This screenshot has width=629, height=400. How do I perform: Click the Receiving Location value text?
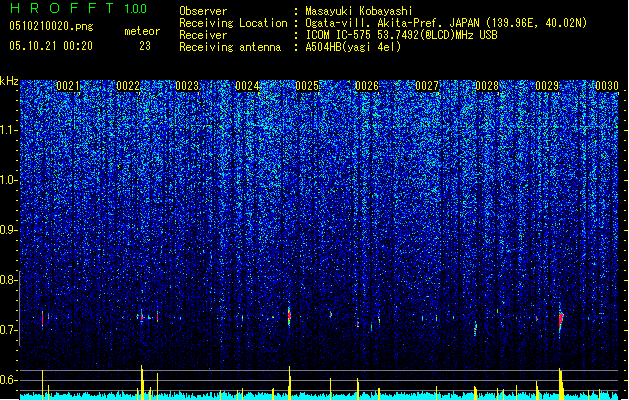[446, 23]
